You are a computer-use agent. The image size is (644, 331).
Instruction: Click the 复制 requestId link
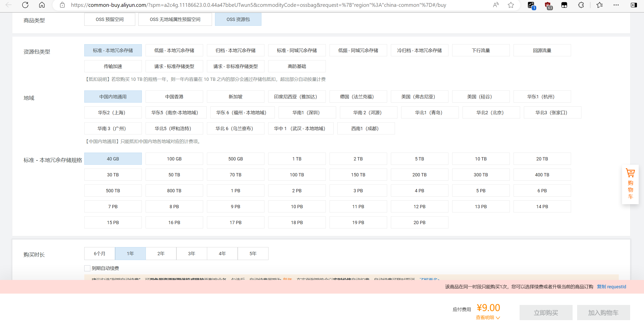coord(611,287)
